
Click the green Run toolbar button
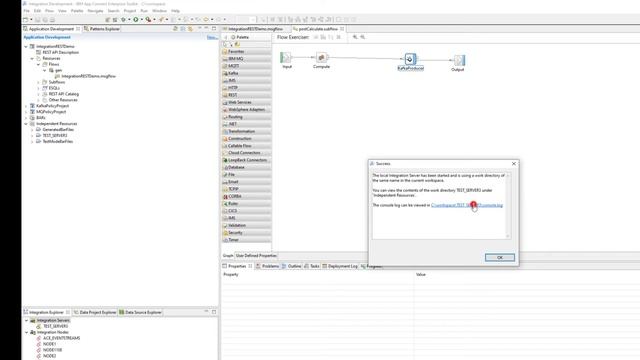(136, 19)
